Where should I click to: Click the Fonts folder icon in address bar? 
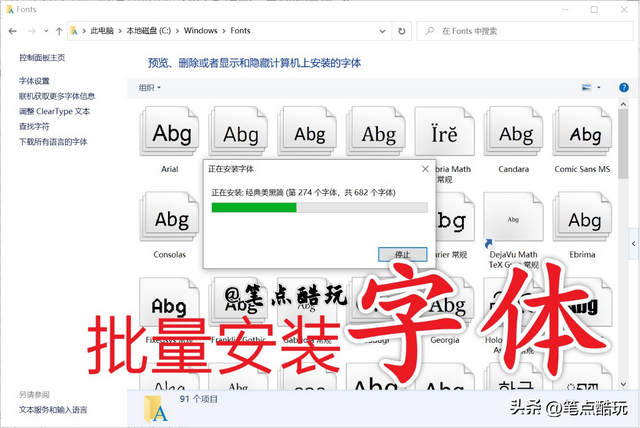pos(74,31)
